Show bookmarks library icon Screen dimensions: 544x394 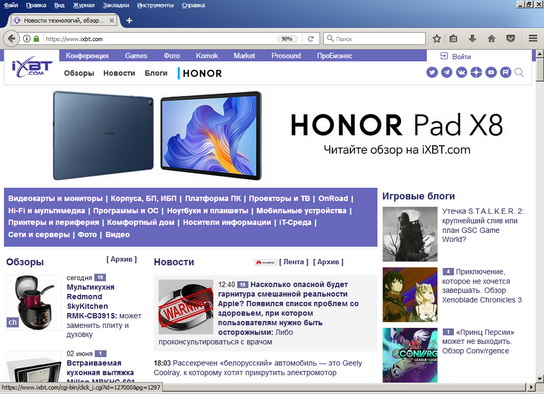tap(453, 39)
